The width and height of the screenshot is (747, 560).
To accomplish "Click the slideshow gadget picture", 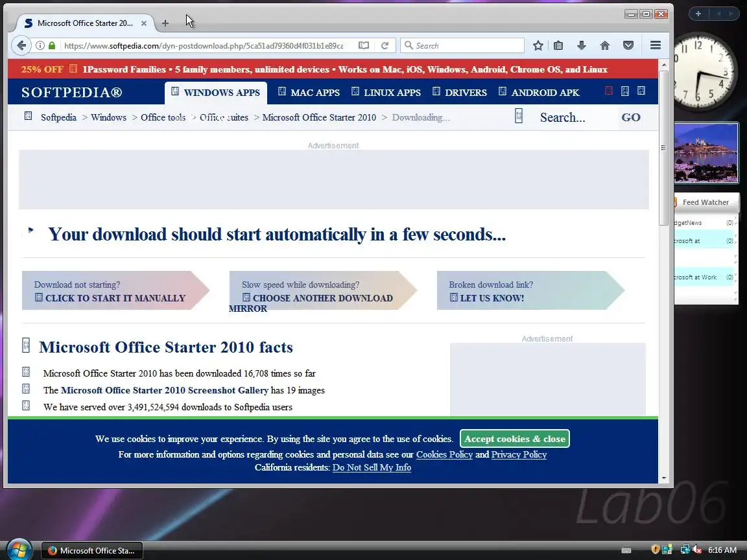I will coord(706,153).
